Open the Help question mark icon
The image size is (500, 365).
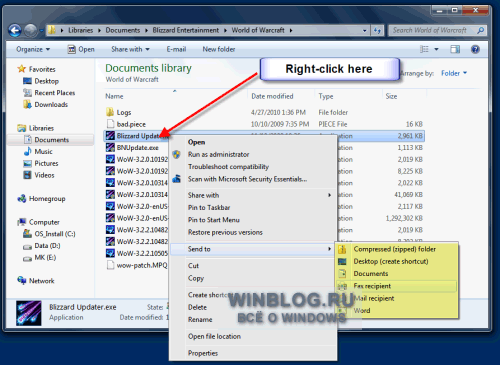coord(475,49)
